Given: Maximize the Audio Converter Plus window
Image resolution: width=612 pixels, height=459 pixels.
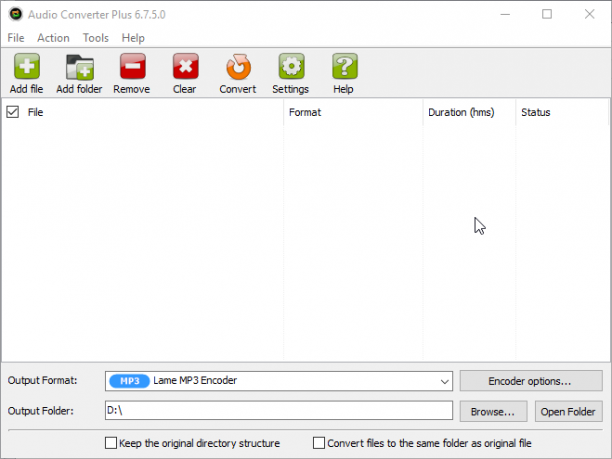Looking at the screenshot, I should pyautogui.click(x=547, y=14).
